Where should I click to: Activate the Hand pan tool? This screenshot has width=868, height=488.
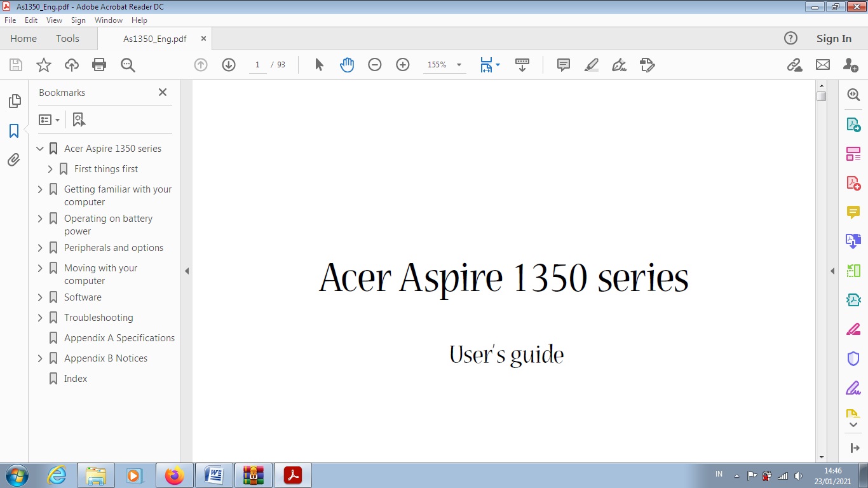click(347, 65)
